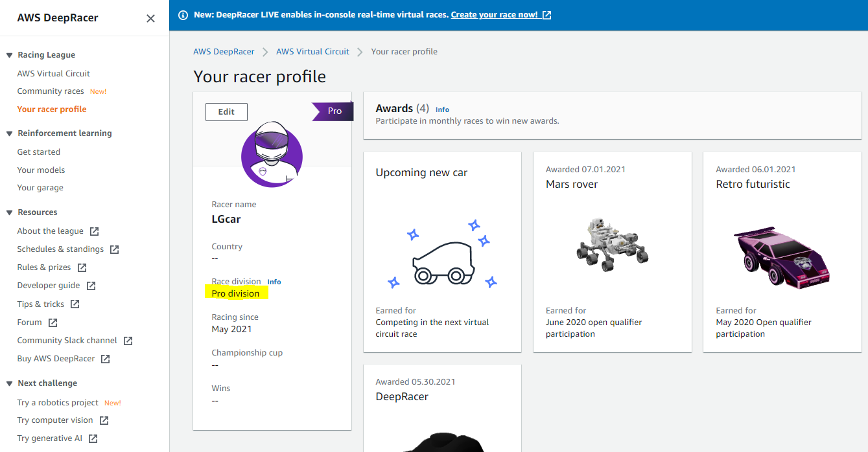
Task: Open Your models in sidebar
Action: pos(41,170)
